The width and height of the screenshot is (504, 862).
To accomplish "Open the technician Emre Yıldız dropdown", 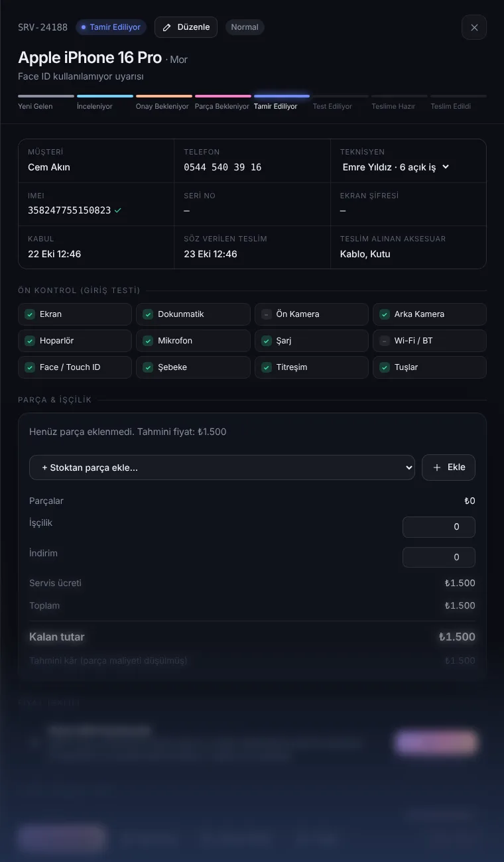I will (x=397, y=167).
